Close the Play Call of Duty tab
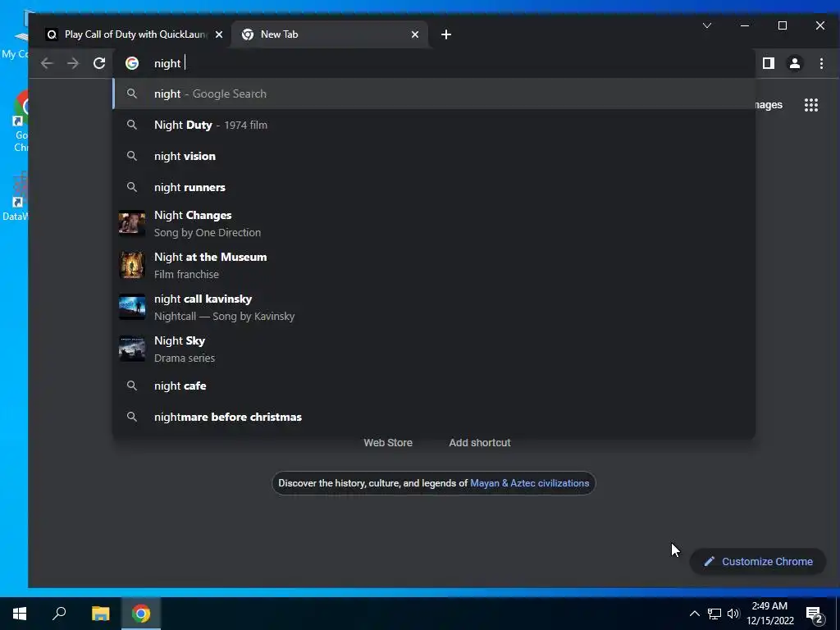Screen dimensions: 840x630 point(218,34)
